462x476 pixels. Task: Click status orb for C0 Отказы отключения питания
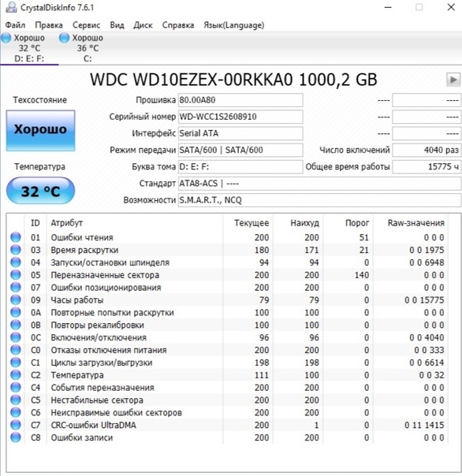[16, 350]
